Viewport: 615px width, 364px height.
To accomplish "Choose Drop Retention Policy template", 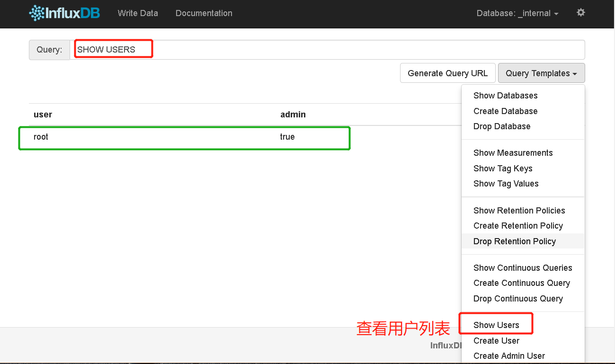I will (523, 241).
